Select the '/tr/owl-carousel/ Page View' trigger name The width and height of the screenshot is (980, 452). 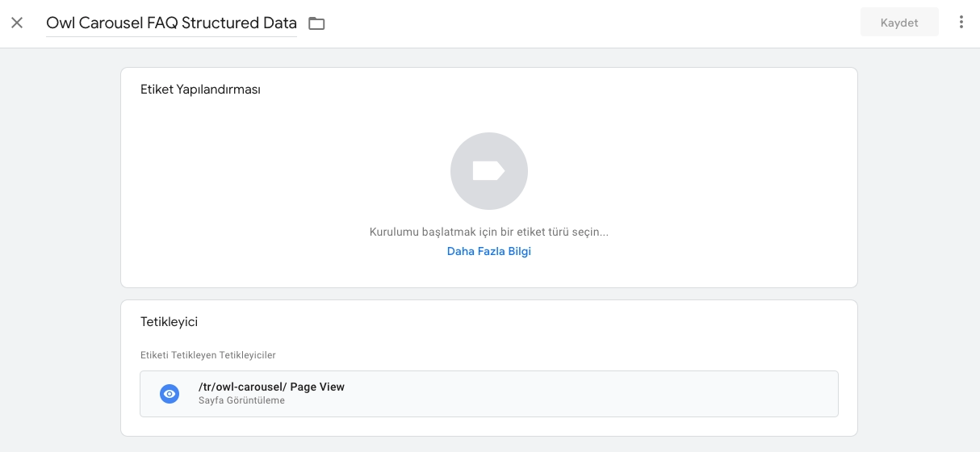271,387
